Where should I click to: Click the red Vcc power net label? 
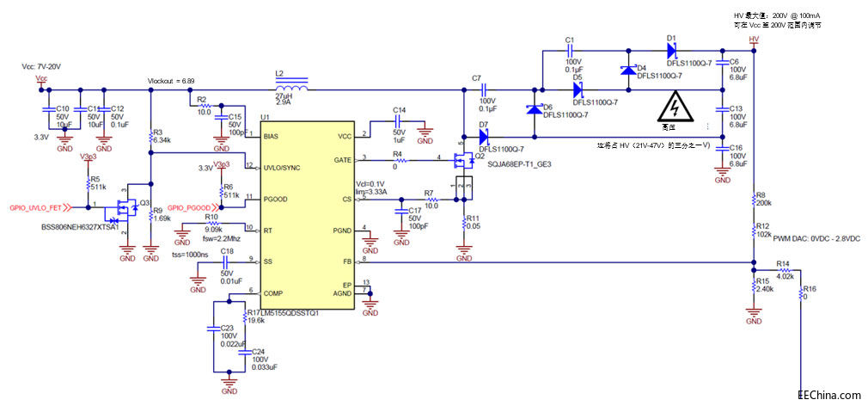pyautogui.click(x=40, y=78)
